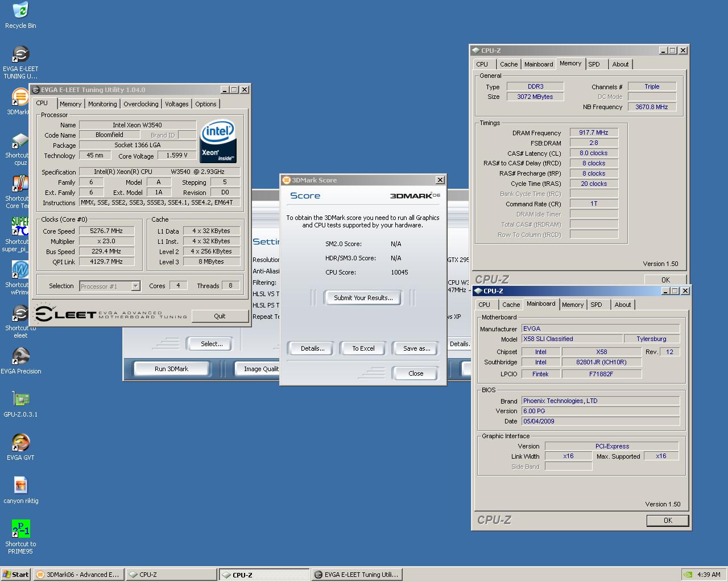Click the Intel Xeon inside logo

pos(218,141)
